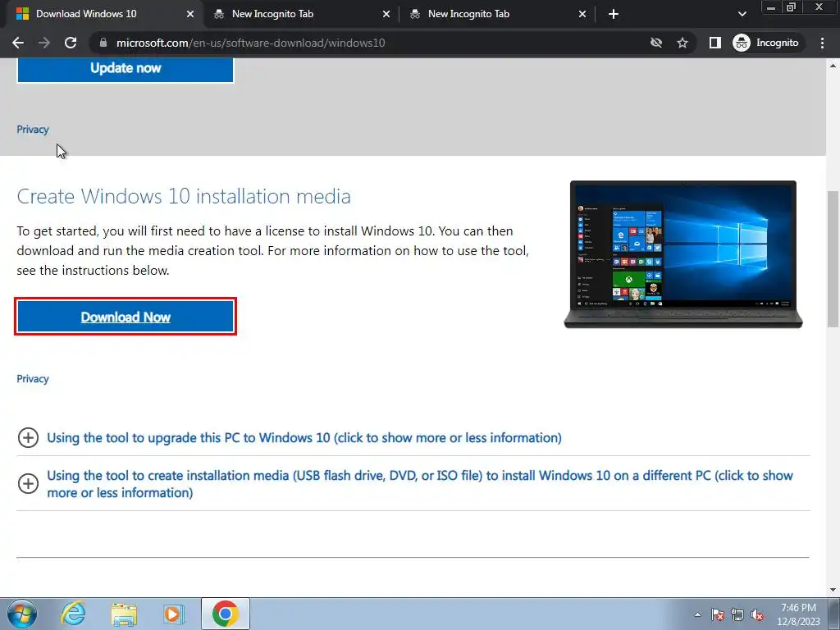Click the Windows 10 laptop image

pos(683,254)
